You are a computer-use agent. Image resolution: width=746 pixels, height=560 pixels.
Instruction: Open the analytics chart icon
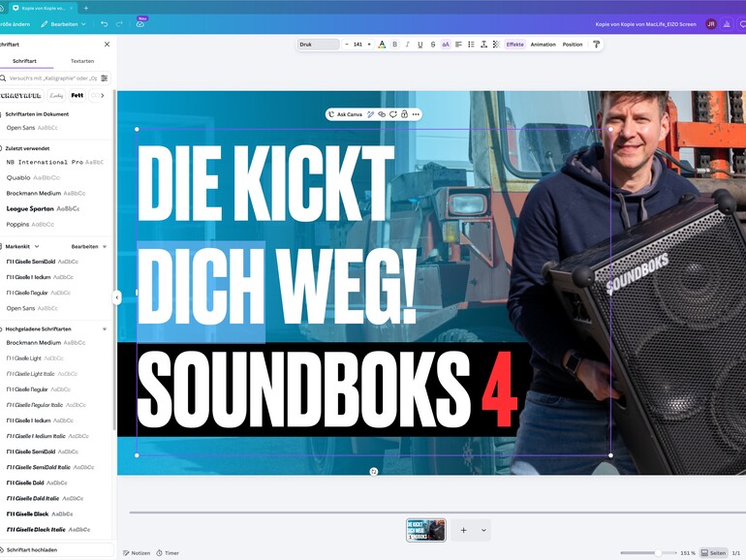click(727, 24)
